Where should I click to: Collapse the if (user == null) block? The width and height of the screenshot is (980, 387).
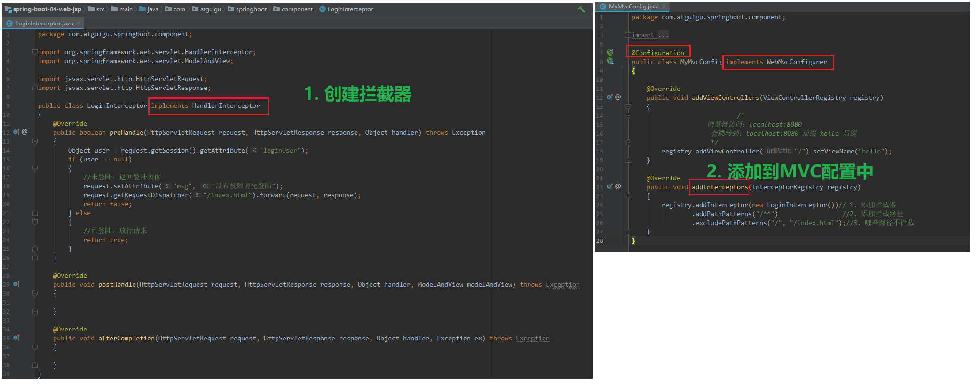click(x=35, y=168)
